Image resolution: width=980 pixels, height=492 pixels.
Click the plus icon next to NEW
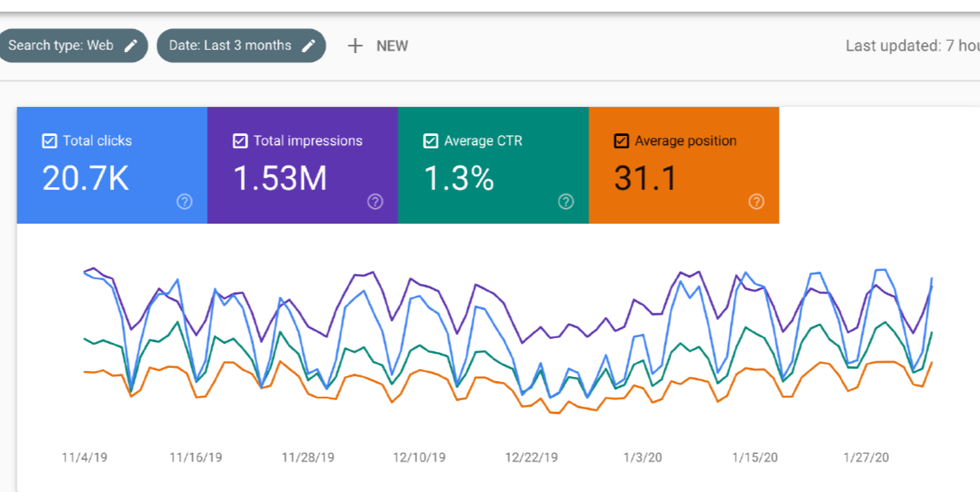point(355,46)
